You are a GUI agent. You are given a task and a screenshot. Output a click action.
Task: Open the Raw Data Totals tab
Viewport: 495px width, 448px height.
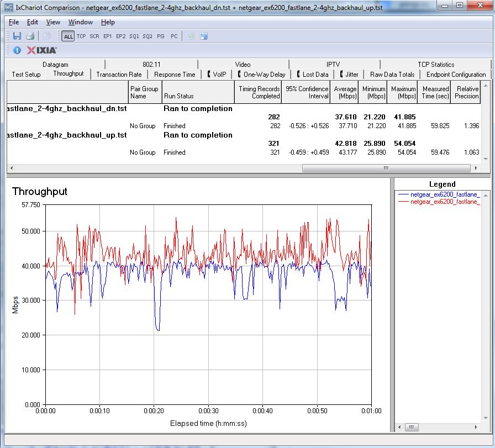coord(392,75)
